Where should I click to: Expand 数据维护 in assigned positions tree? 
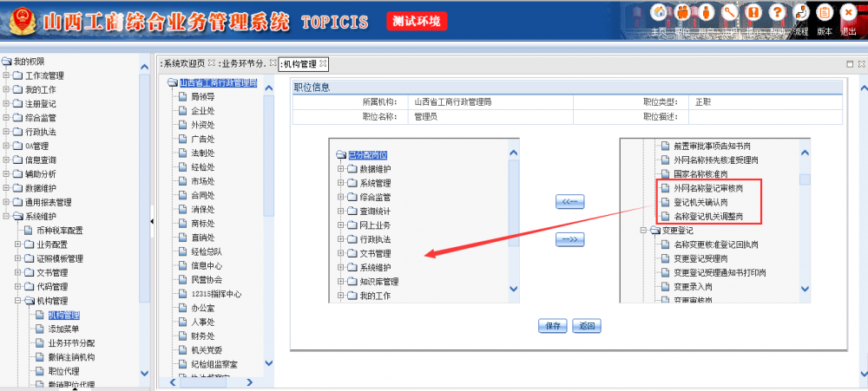pos(340,169)
